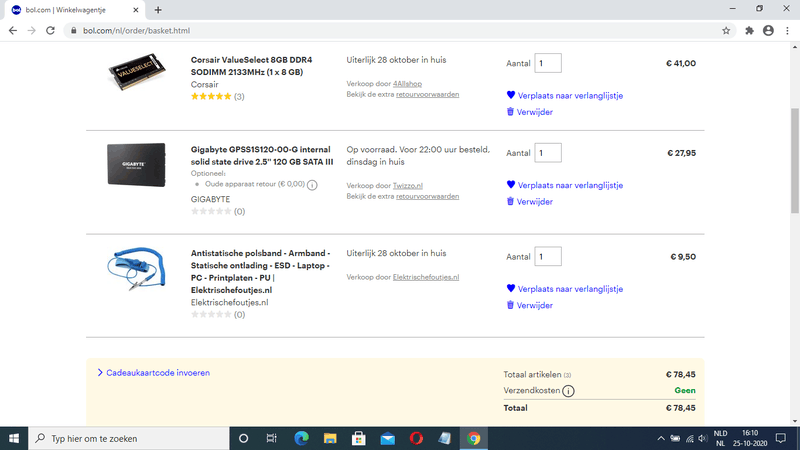Viewport: 800px width, 450px height.
Task: Open the Twizzo.nl seller link
Action: coord(408,186)
